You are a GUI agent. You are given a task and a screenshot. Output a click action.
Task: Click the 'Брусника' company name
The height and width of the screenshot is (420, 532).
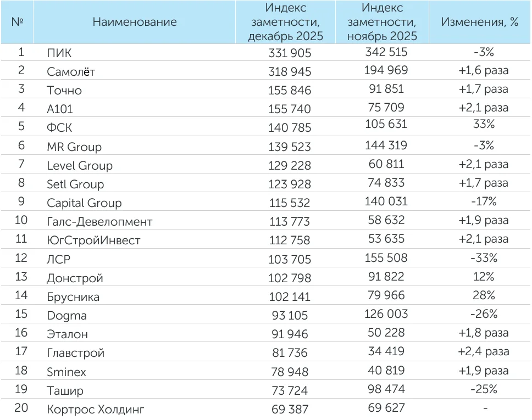point(73,297)
